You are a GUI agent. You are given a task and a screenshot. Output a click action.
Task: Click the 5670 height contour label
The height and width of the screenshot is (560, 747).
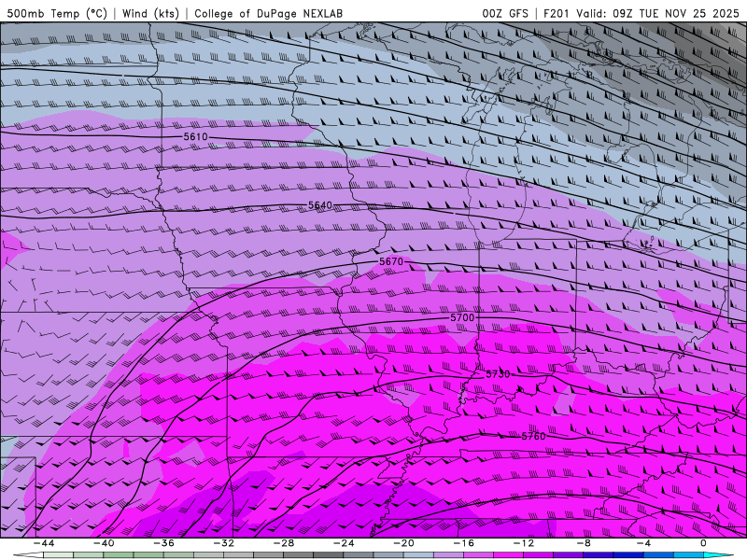pyautogui.click(x=391, y=261)
